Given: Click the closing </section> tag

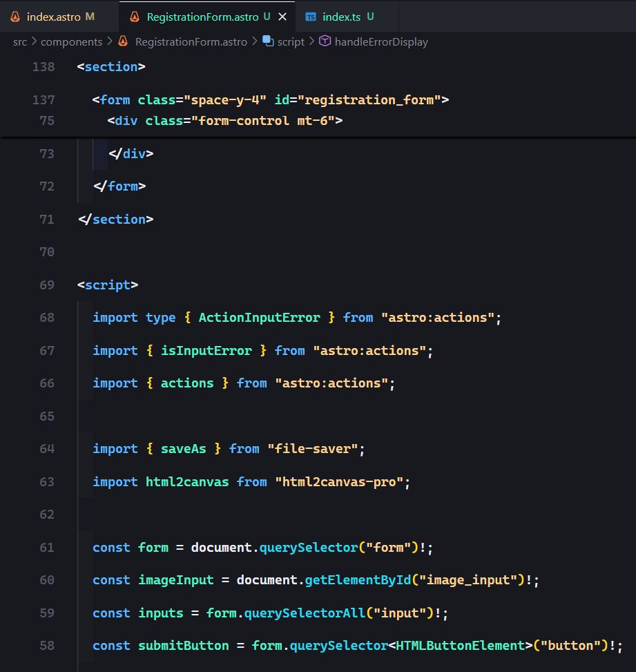Looking at the screenshot, I should pos(116,220).
